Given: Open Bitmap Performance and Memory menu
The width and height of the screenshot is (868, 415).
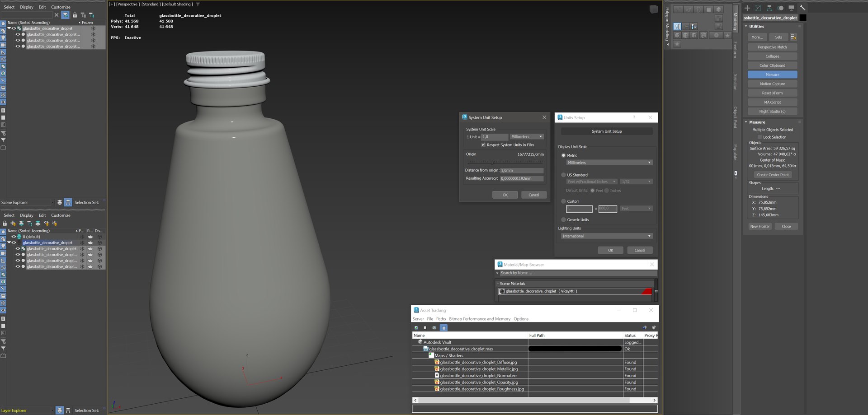Looking at the screenshot, I should click(480, 319).
